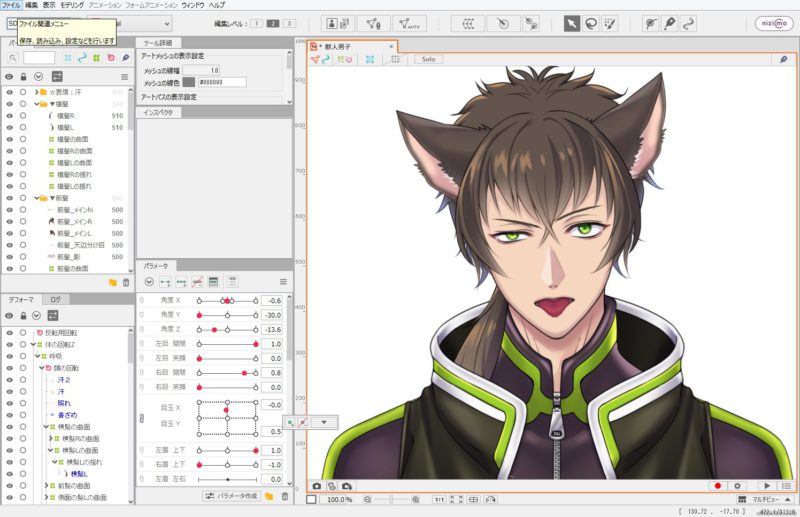The image size is (800, 517).
Task: Hide the 横髪R part via eye icon
Action: click(x=9, y=115)
